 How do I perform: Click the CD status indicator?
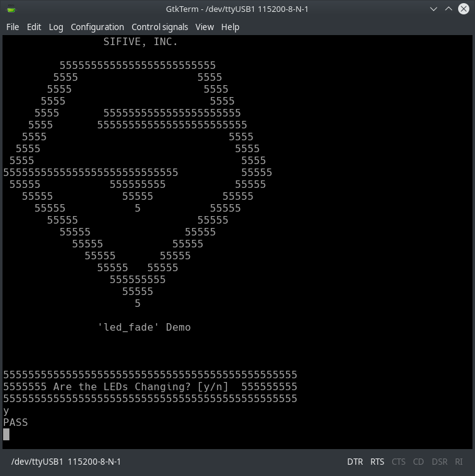pos(419,462)
